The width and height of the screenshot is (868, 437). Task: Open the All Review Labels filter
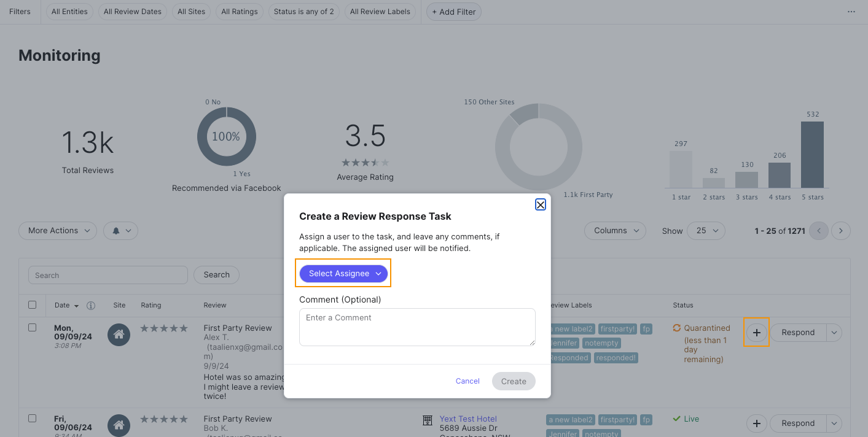(380, 11)
